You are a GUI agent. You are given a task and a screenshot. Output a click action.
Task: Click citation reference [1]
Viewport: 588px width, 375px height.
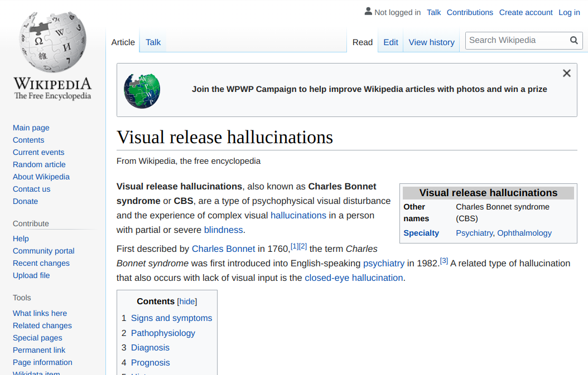tap(295, 246)
